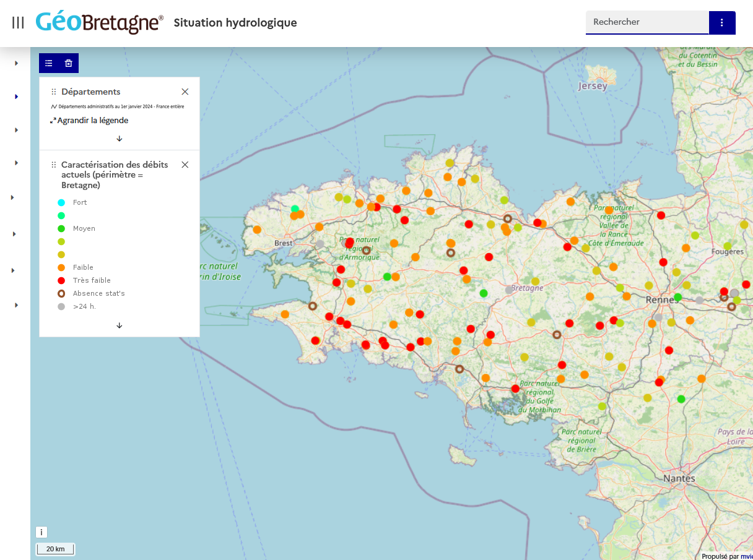The width and height of the screenshot is (753, 560).
Task: Click the 'Départements' panel title
Action: [91, 92]
